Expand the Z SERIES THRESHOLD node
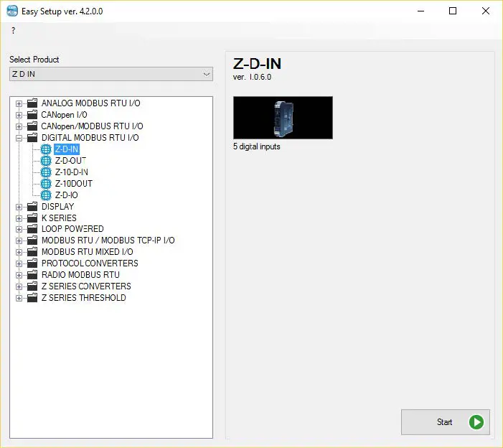The height and width of the screenshot is (448, 503). coord(19,299)
